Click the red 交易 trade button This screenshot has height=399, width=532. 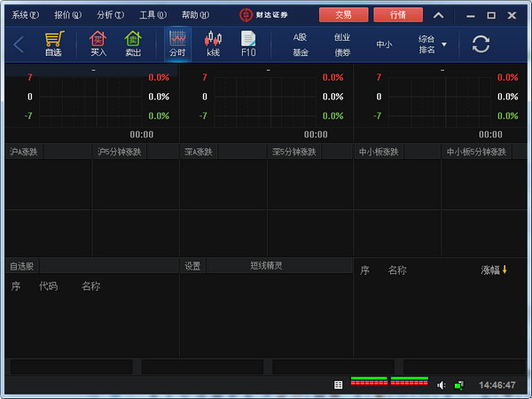[343, 15]
